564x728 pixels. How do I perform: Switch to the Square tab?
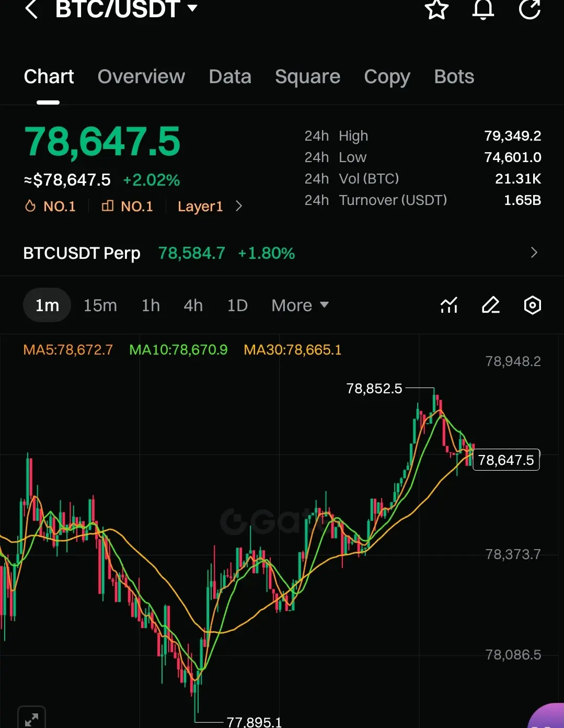pyautogui.click(x=307, y=77)
